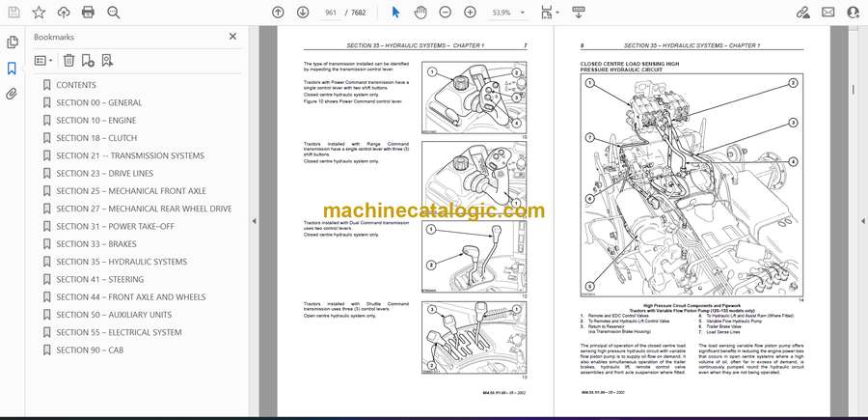Open the account sign-in icon
The width and height of the screenshot is (868, 420).
854,13
